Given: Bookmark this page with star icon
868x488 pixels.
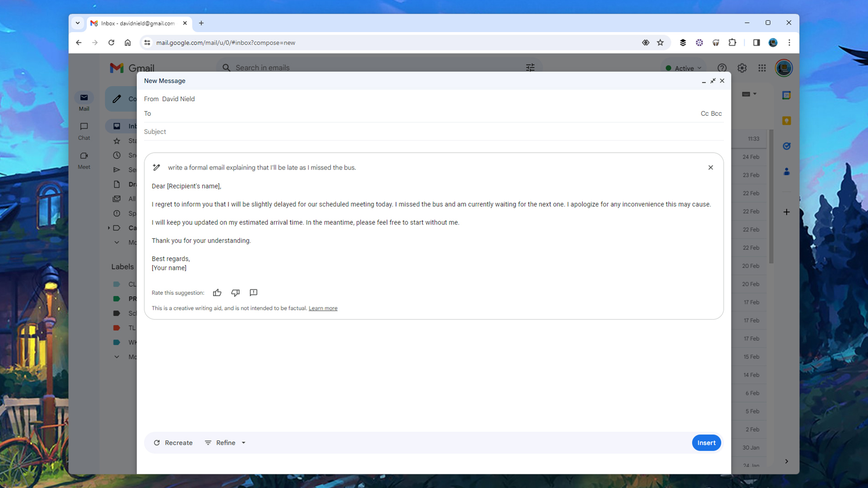Looking at the screenshot, I should (x=660, y=43).
